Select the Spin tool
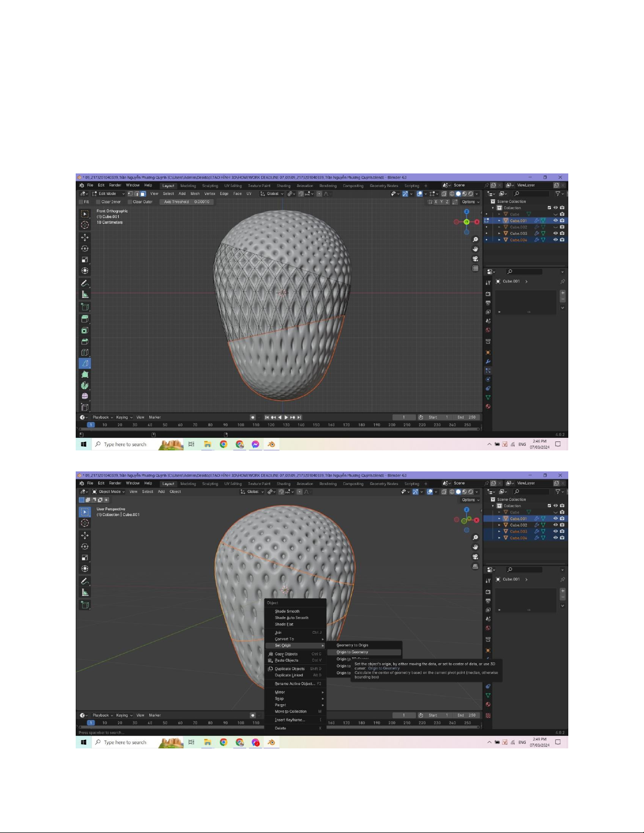Viewport: 644px width, 833px height. pyautogui.click(x=85, y=385)
